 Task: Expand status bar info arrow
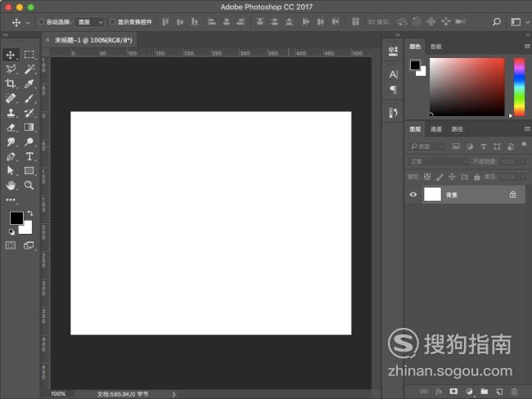(174, 394)
